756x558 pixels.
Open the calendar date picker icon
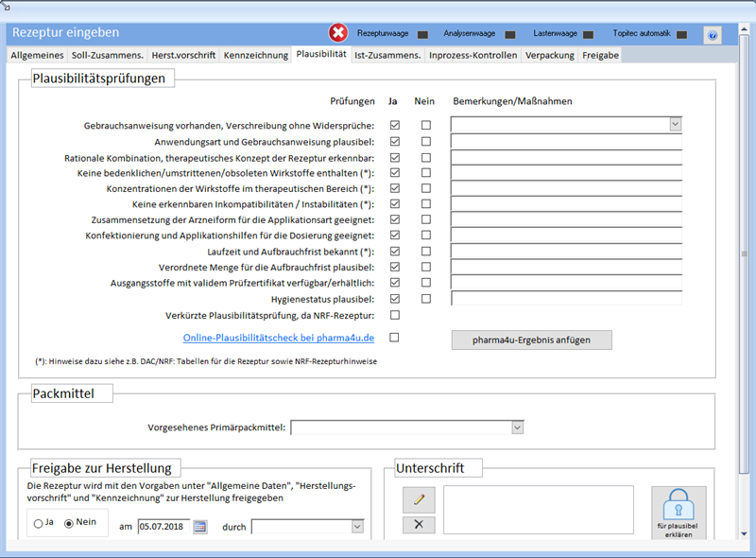[200, 527]
